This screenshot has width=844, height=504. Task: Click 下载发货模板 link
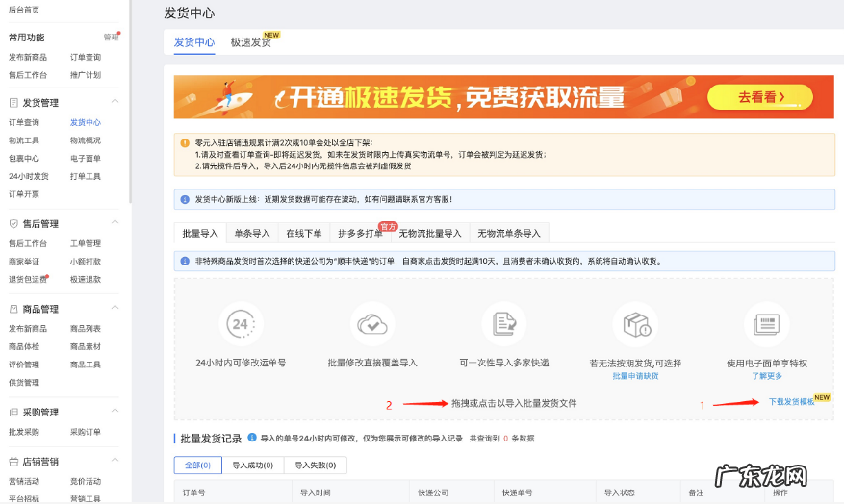pyautogui.click(x=791, y=402)
